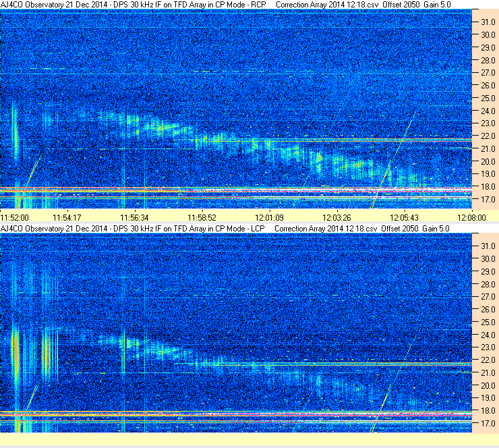Click the 30.0 frequency tick on RCP plot
Viewport: 499px width, 448px height.
pos(488,35)
